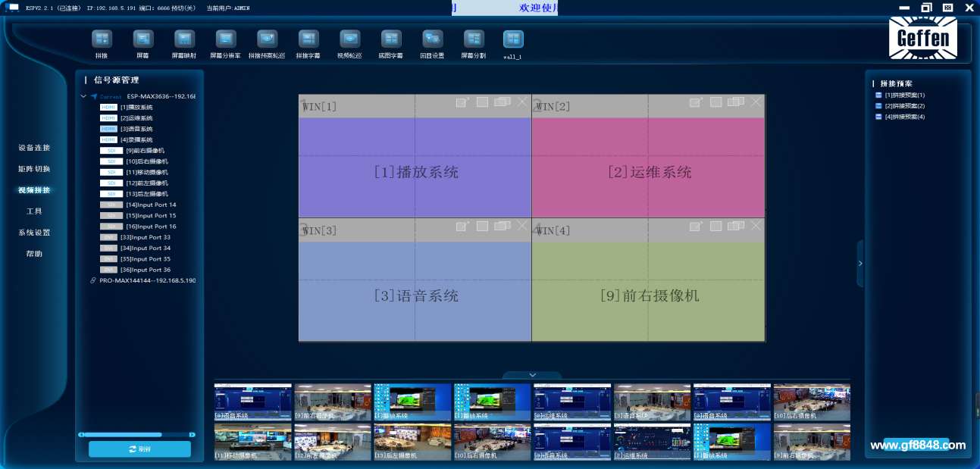Viewport: 980px width, 469px height.
Task: Open the 屏幕分辨率 settings icon
Action: 226,39
